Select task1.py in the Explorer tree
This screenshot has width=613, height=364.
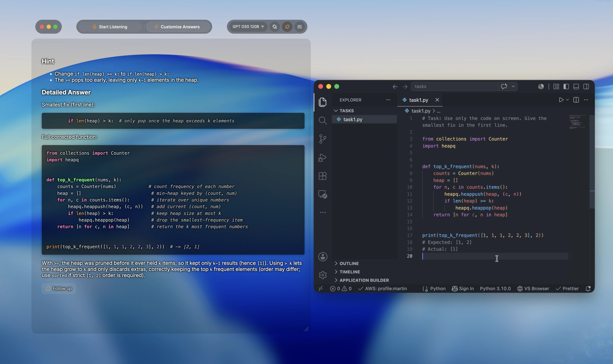point(352,119)
